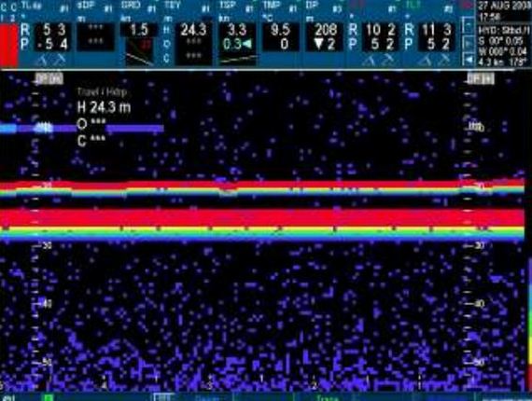Select the outlined tab in the bottom bar

point(164,397)
